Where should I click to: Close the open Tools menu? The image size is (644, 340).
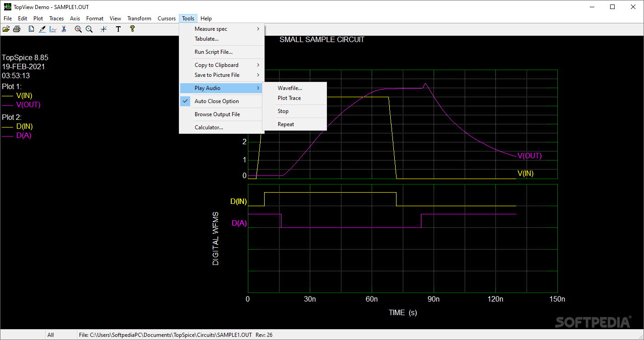click(188, 19)
